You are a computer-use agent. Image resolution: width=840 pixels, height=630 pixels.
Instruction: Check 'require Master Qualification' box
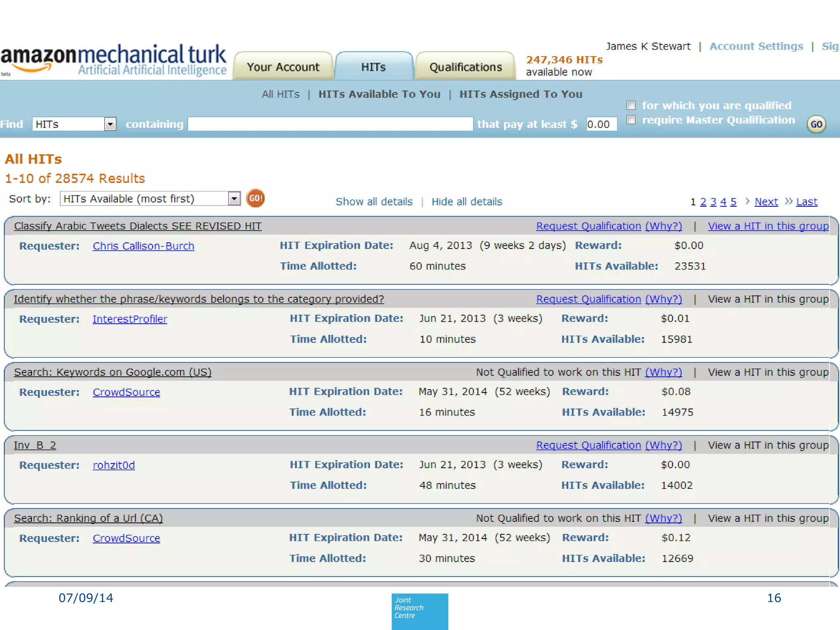click(x=631, y=120)
